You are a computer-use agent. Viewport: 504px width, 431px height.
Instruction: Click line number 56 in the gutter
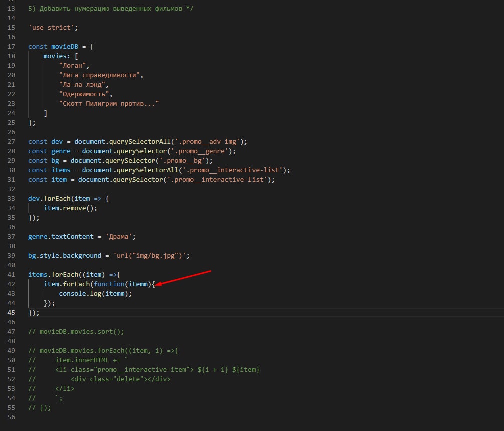coord(11,417)
